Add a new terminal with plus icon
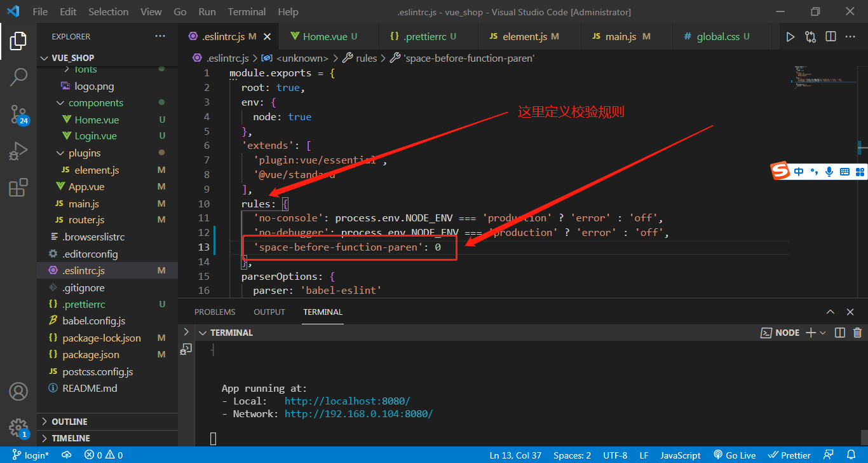The image size is (868, 463). [x=811, y=333]
